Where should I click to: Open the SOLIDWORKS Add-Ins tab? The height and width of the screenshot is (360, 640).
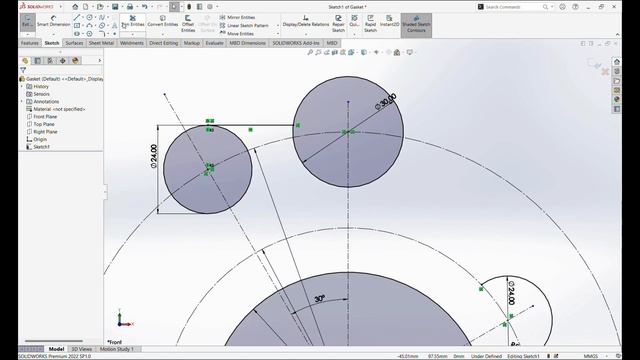(x=296, y=43)
